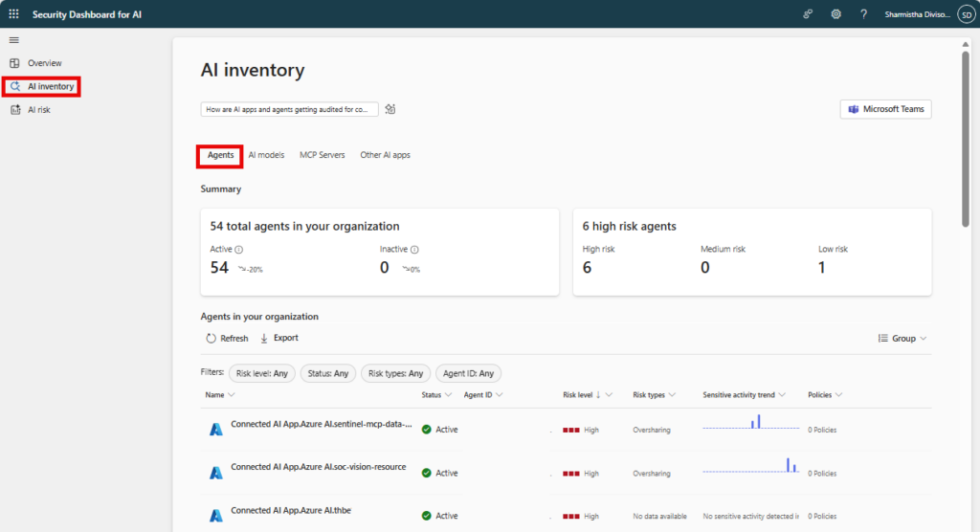Click the connections icon in top bar
This screenshot has width=980, height=532.
click(808, 13)
